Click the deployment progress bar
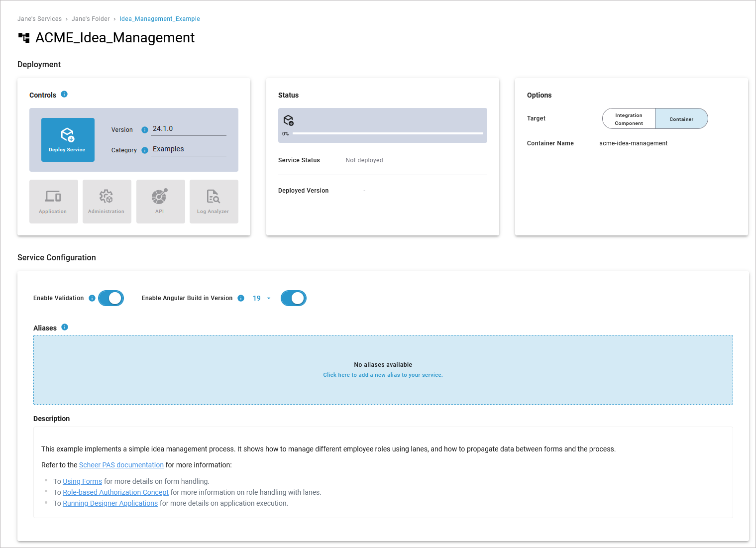 tap(388, 133)
